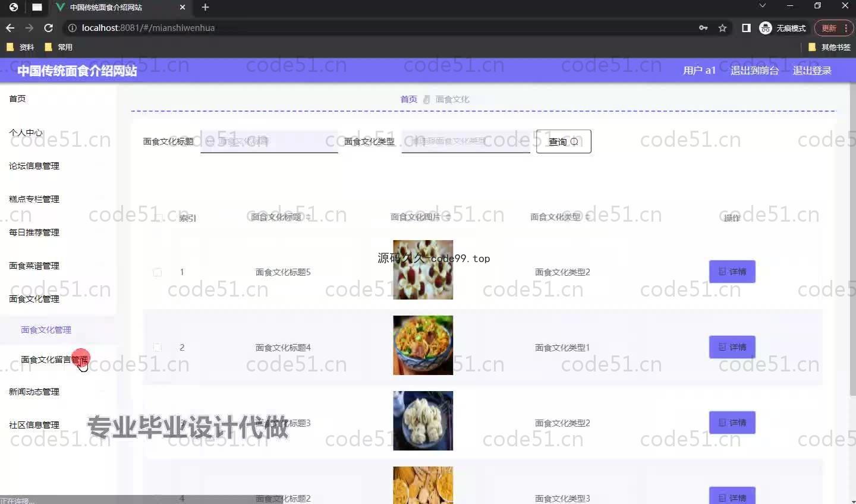Screen dimensions: 856x504
Task: Open the Chrome three-dot menu
Action: tap(846, 28)
